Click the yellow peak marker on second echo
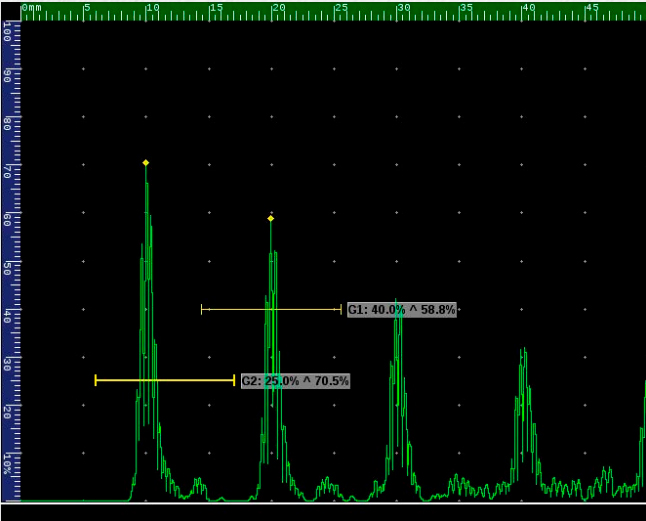The height and width of the screenshot is (521, 646). (x=270, y=218)
